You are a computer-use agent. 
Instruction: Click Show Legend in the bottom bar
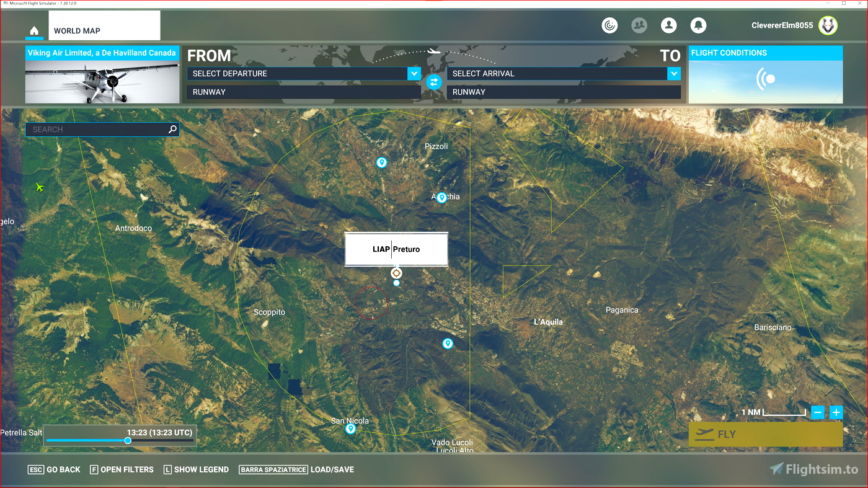(197, 469)
